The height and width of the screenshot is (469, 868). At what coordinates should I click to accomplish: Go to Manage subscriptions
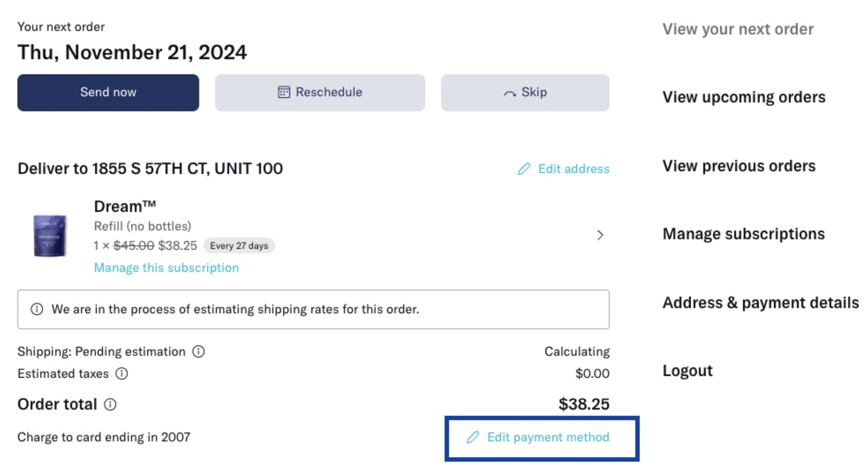[744, 234]
